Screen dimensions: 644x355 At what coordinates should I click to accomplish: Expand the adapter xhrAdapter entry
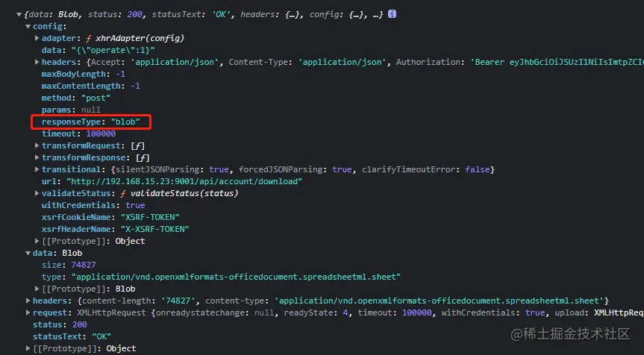pyautogui.click(x=37, y=38)
